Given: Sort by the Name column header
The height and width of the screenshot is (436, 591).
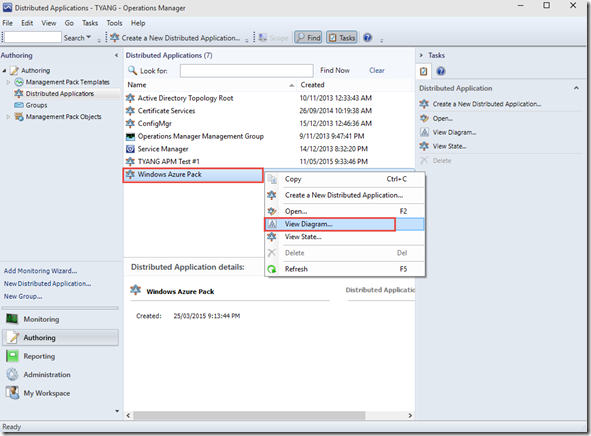Looking at the screenshot, I should [210, 85].
